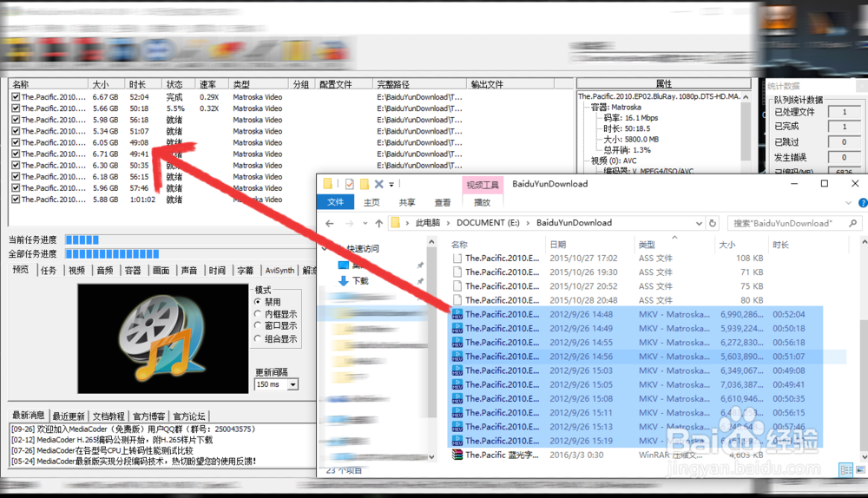Click Explorer's forward navigation arrow
Screen dimensions: 868x498
pyautogui.click(x=349, y=223)
